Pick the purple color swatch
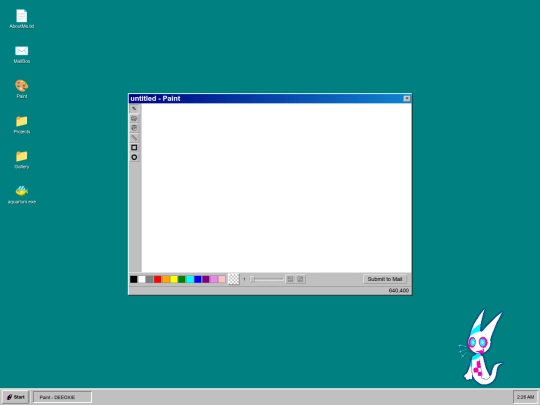The image size is (540, 405). click(x=206, y=279)
